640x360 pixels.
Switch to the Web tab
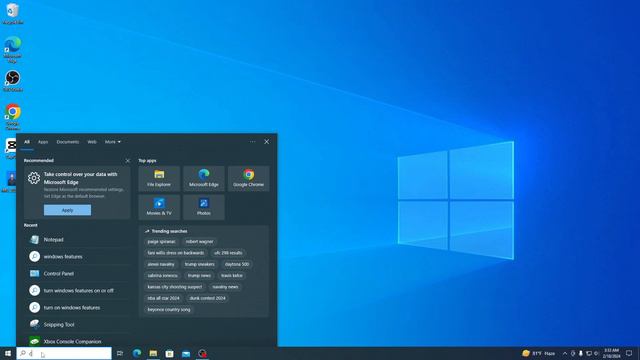click(x=92, y=142)
